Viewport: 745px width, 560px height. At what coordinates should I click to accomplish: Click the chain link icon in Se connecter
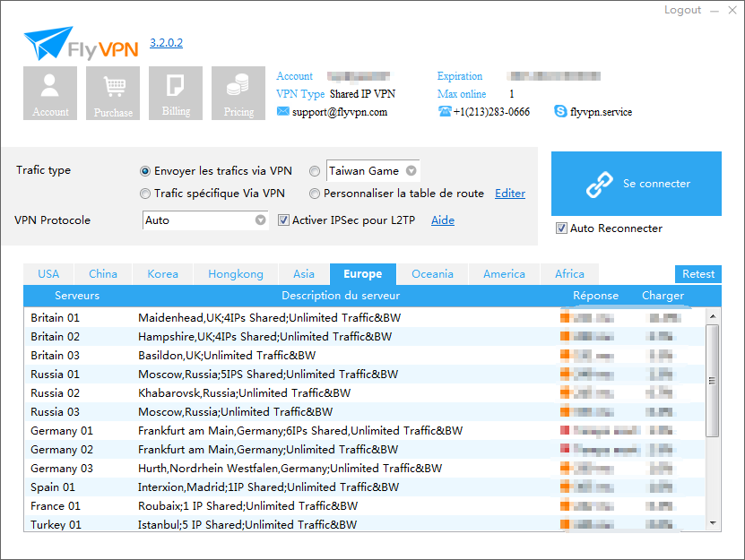[x=599, y=185]
